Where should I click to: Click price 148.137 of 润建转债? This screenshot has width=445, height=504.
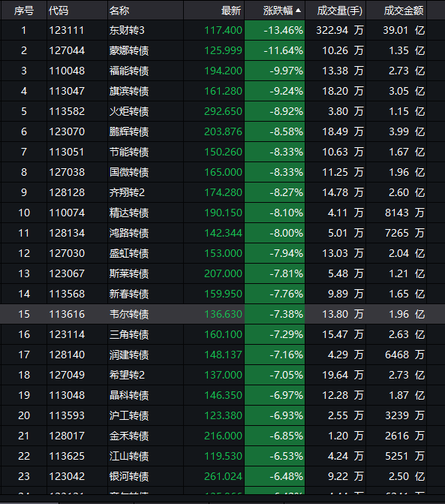pos(223,355)
